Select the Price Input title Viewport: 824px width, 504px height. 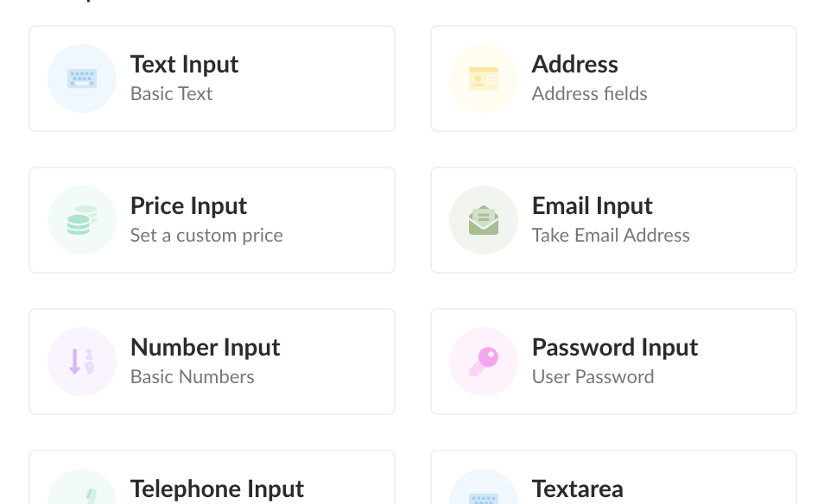[188, 205]
